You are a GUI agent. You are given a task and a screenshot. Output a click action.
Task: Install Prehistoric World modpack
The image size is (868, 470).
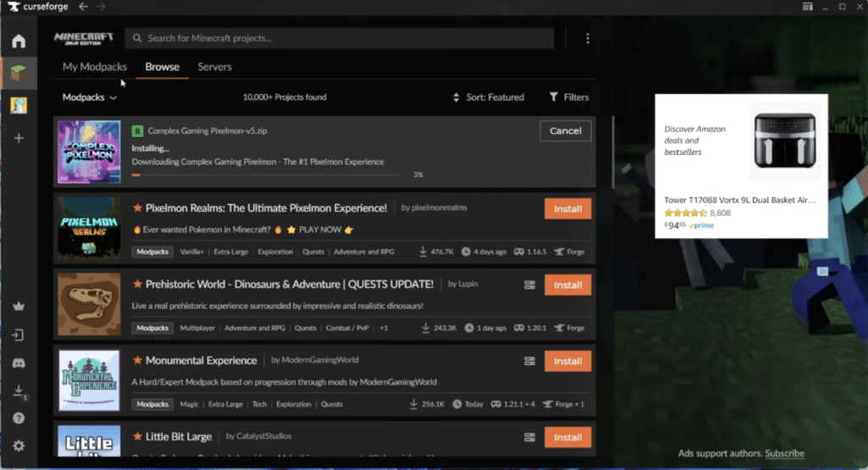(567, 285)
